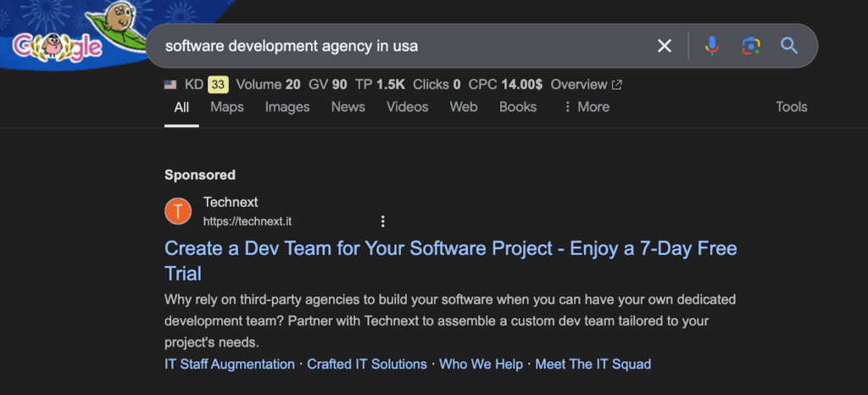Switch to the Images tab
The image size is (868, 395).
click(287, 107)
